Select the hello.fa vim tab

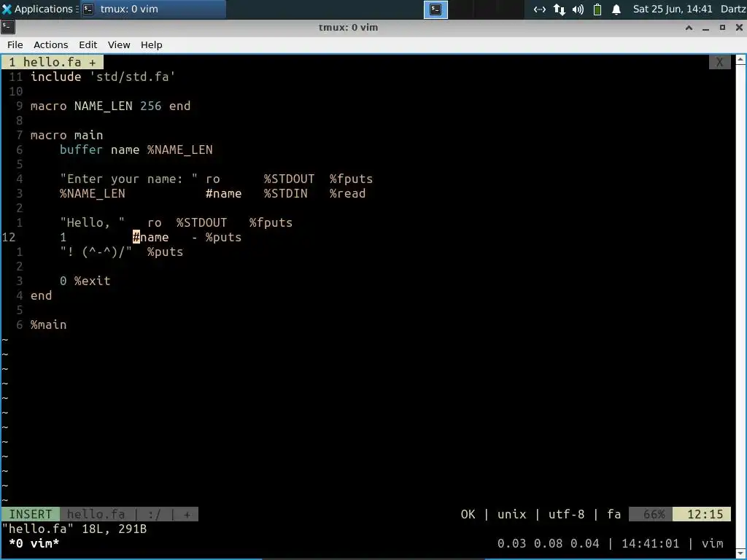click(52, 63)
